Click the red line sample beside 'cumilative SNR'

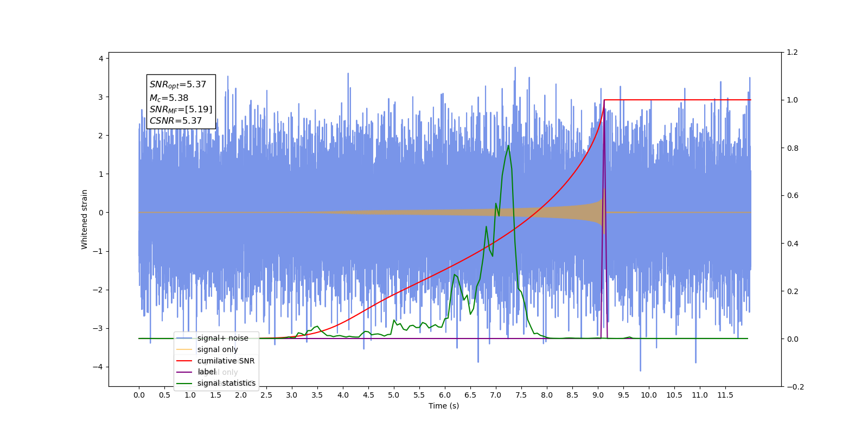click(x=184, y=361)
